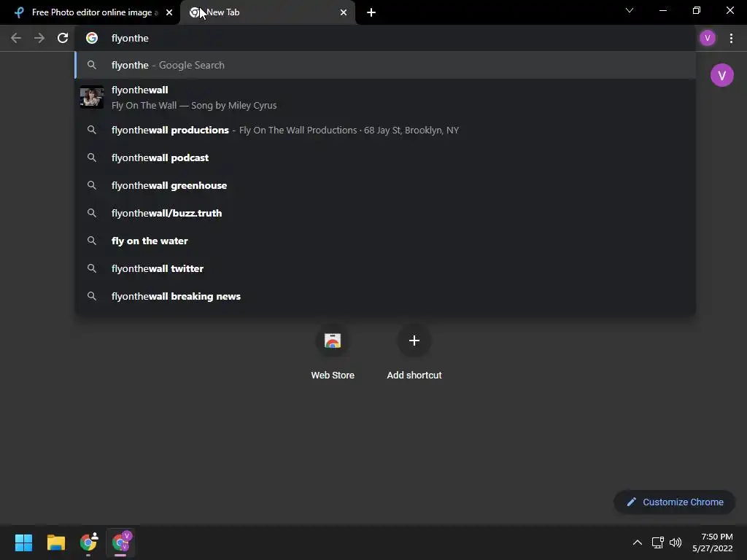Select flyonthewall productions suggestion
The image size is (747, 560).
click(385, 130)
